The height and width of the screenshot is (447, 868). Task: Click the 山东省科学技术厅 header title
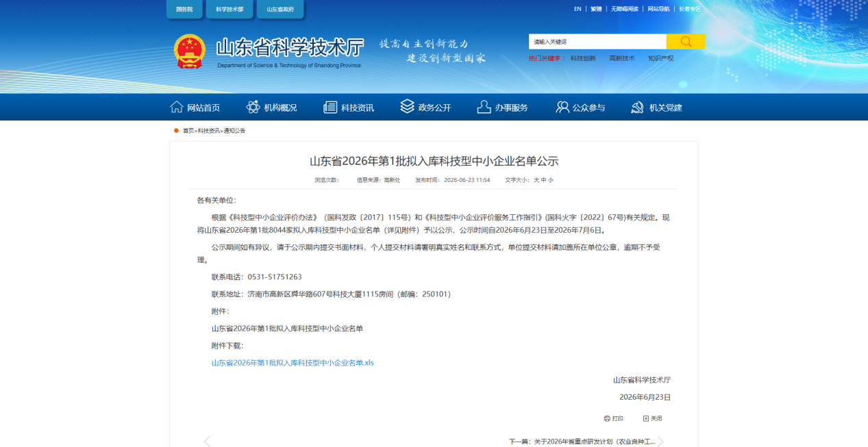(290, 47)
